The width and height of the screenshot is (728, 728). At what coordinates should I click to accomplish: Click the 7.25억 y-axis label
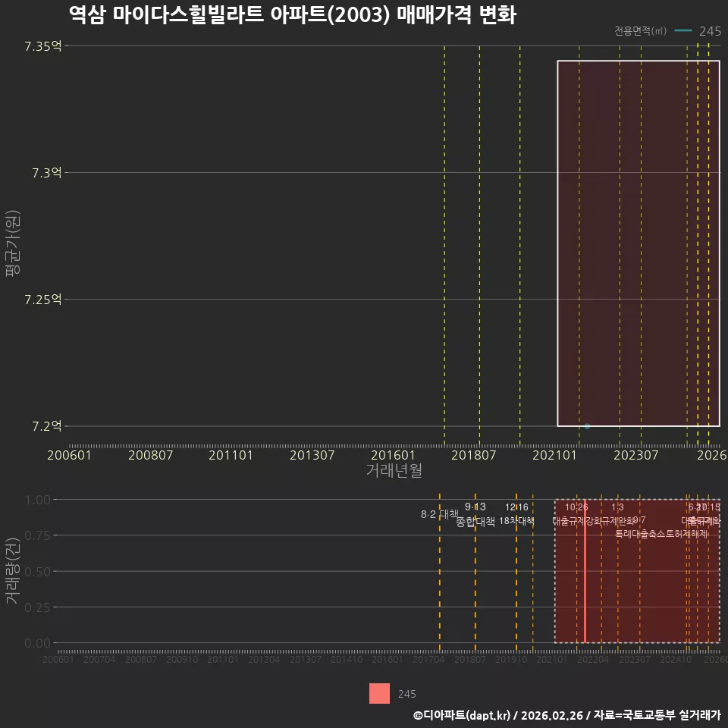point(43,300)
